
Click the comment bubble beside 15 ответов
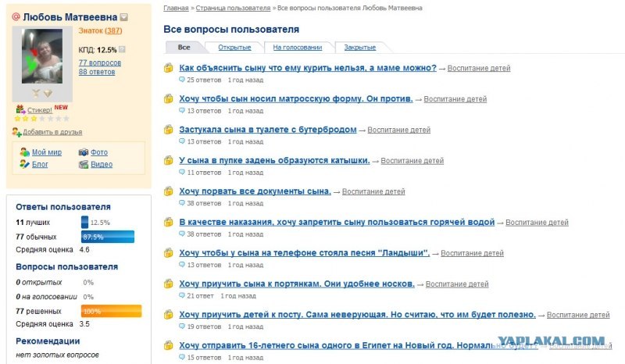coord(182,357)
